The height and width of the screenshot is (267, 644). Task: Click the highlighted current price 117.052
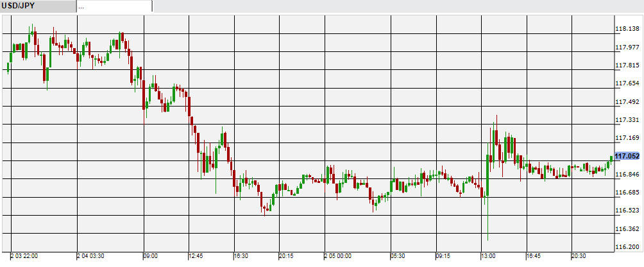627,156
